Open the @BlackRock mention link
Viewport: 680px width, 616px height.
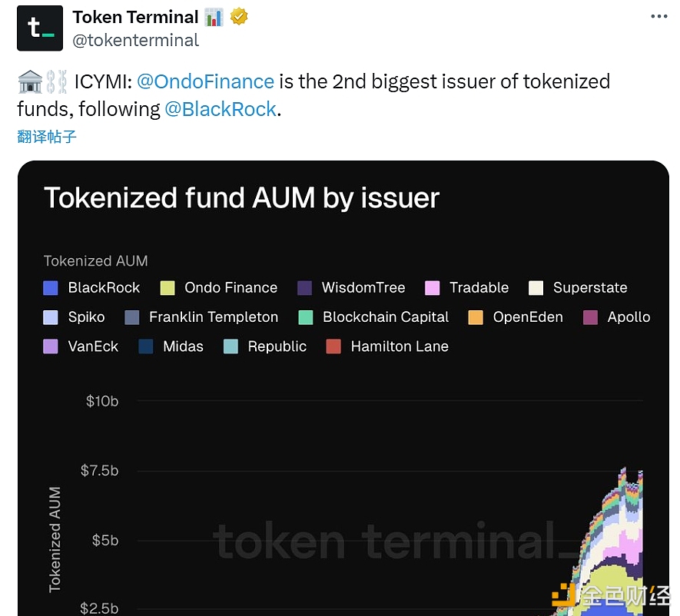pos(220,109)
